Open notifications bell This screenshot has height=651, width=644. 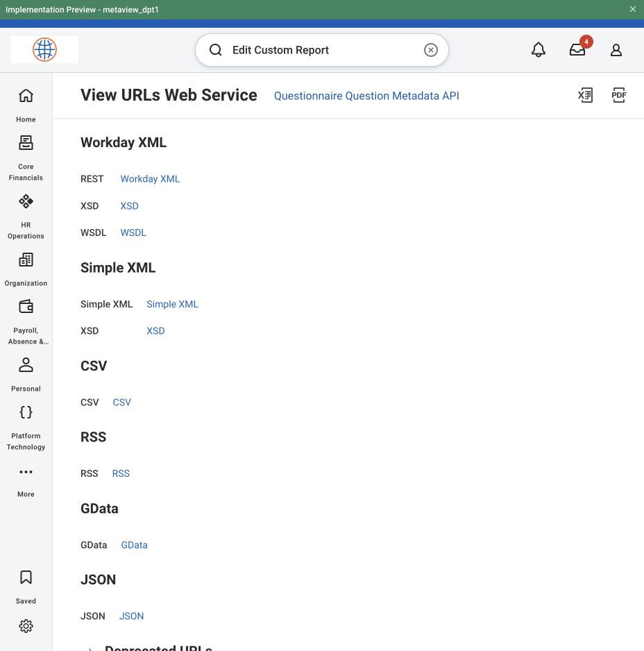(x=538, y=50)
